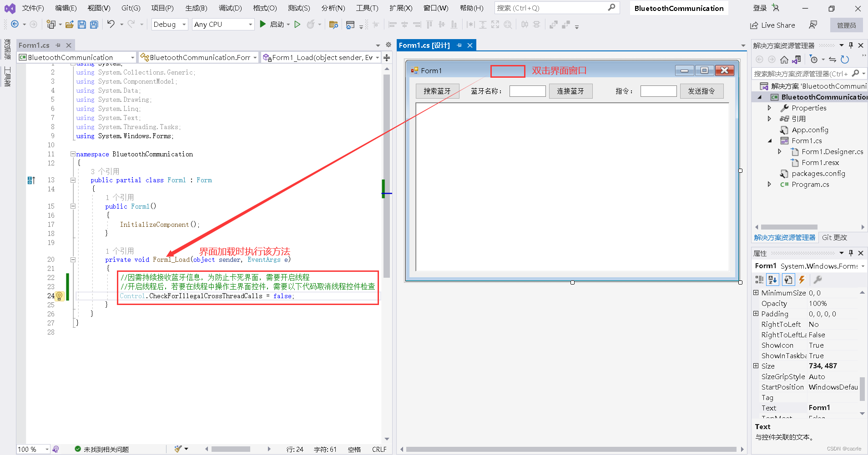Toggle the Categorized view in Properties
The height and width of the screenshot is (455, 868).
point(759,280)
